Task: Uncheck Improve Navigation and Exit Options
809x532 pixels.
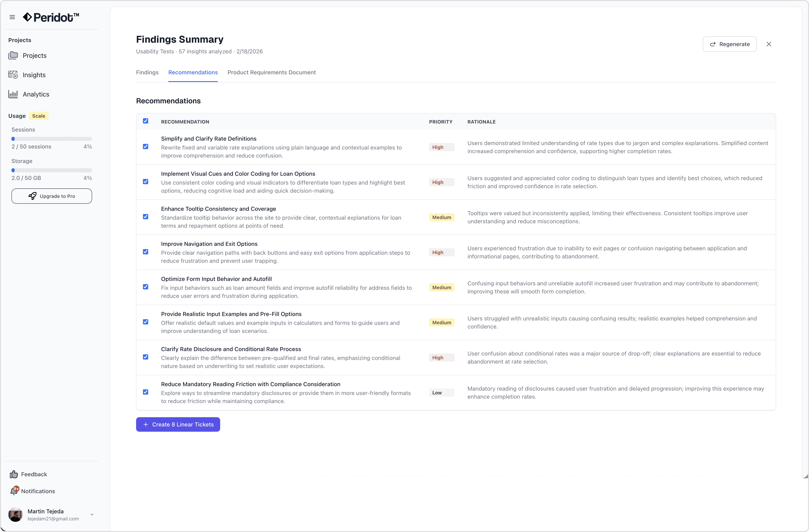Action: [x=145, y=252]
